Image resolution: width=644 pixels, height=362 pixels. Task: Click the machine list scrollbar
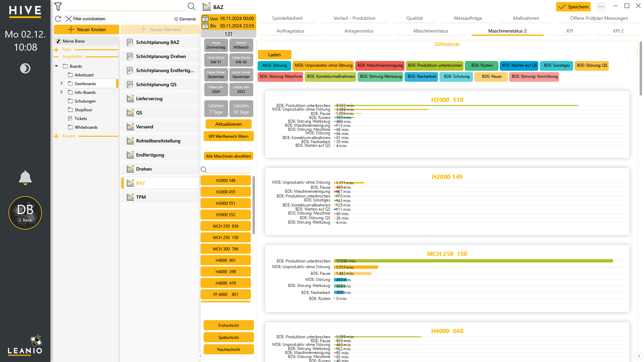tap(254, 204)
